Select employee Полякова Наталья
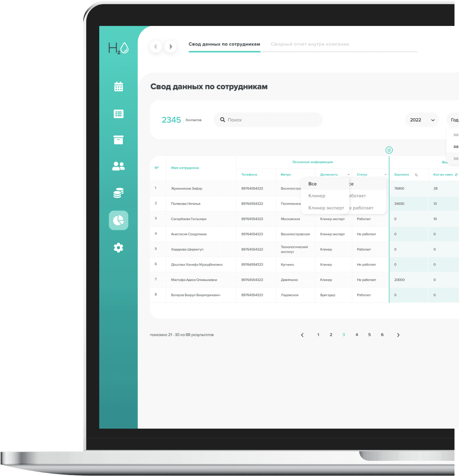 (186, 204)
